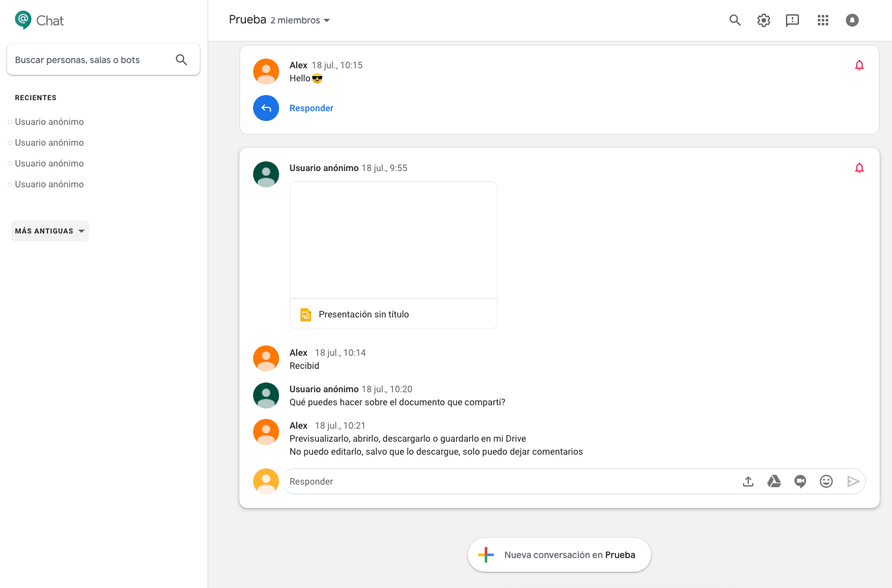892x588 pixels.
Task: Click the Buscar personas, salas o bots field
Action: 91,60
